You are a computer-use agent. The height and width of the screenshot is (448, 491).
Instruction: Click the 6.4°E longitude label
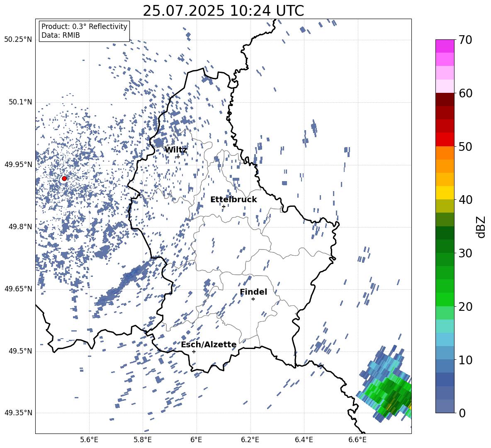pos(304,440)
